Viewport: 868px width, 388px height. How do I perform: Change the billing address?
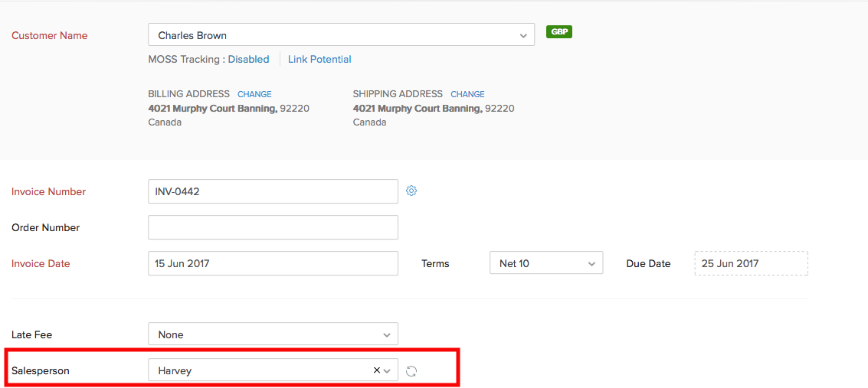(x=254, y=94)
